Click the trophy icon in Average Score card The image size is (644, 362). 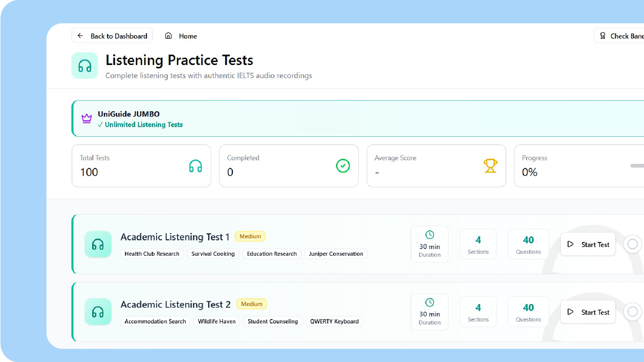click(x=490, y=166)
